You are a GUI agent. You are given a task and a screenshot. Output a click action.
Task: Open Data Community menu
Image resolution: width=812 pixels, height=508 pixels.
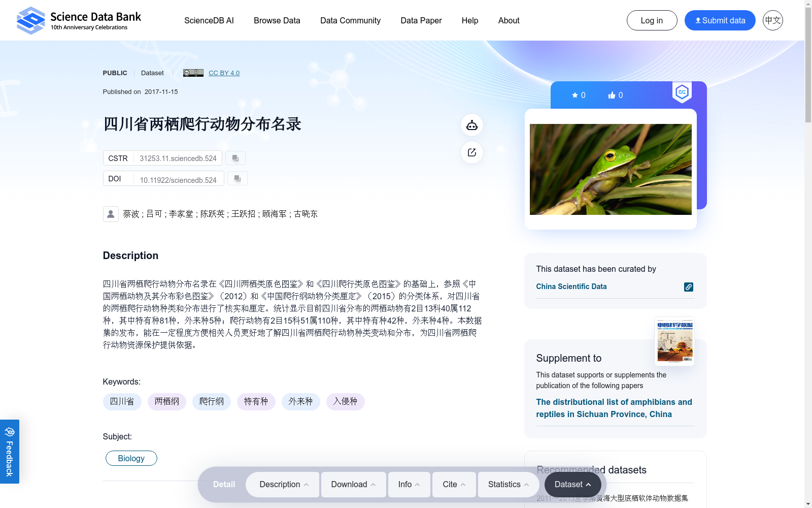(350, 20)
